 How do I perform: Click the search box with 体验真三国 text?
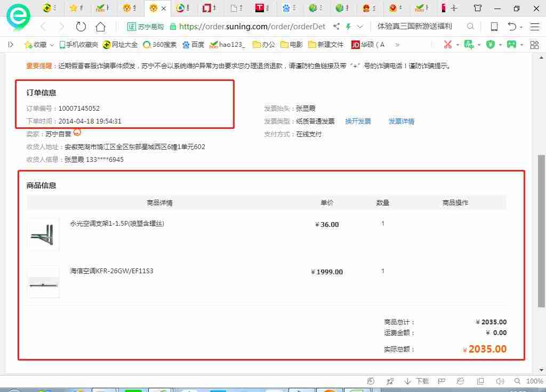414,26
